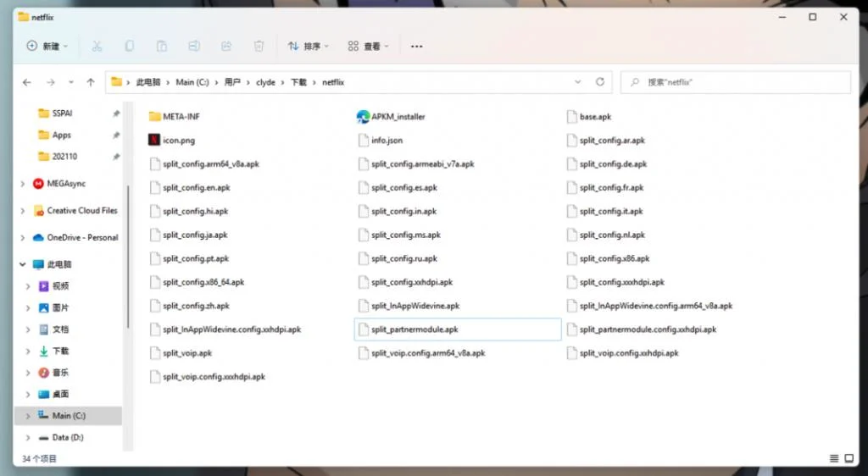Select the icon.png Netflix image file
Viewport: 868px width, 476px height.
click(x=171, y=141)
